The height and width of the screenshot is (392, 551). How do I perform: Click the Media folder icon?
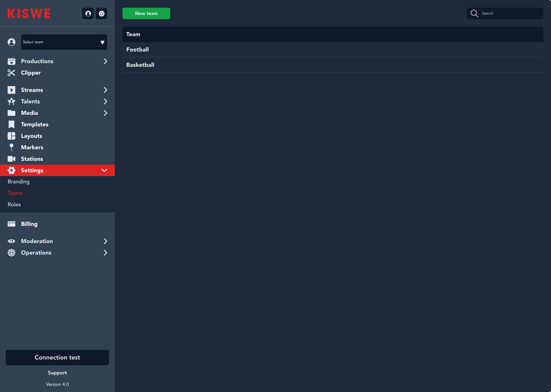(x=11, y=113)
